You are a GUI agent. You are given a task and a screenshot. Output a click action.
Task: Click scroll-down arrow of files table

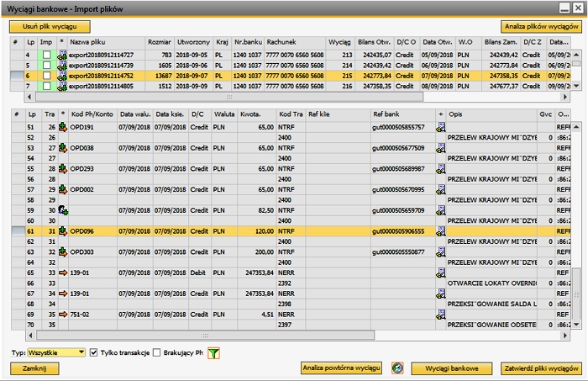[576, 86]
